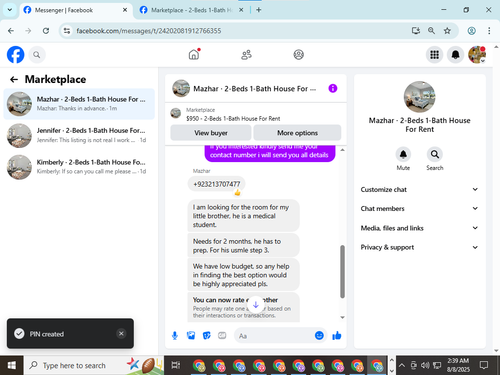Screen dimensions: 500x375
Task: Switch to Marketplace 2-Beds listing tab
Action: [192, 10]
